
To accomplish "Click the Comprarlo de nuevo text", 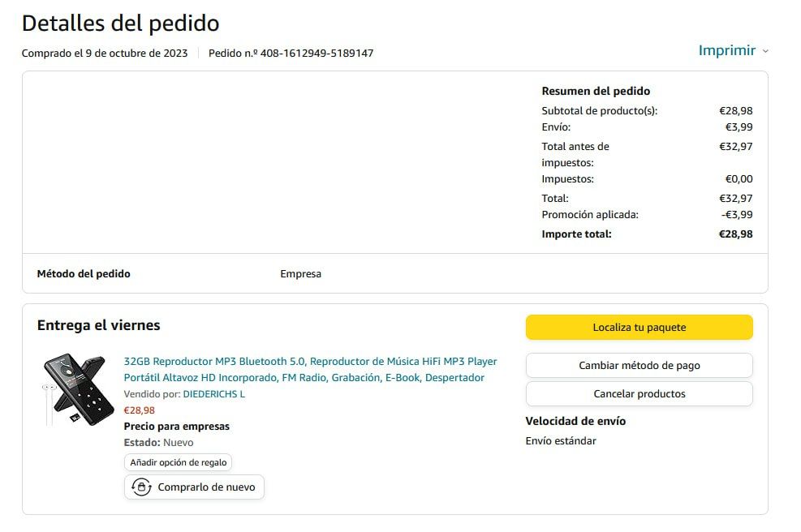I will (206, 487).
